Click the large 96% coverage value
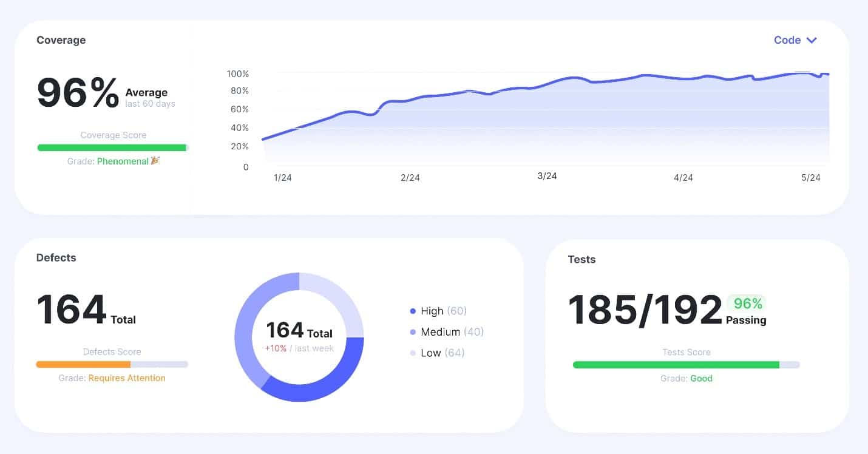This screenshot has width=868, height=454. click(78, 92)
